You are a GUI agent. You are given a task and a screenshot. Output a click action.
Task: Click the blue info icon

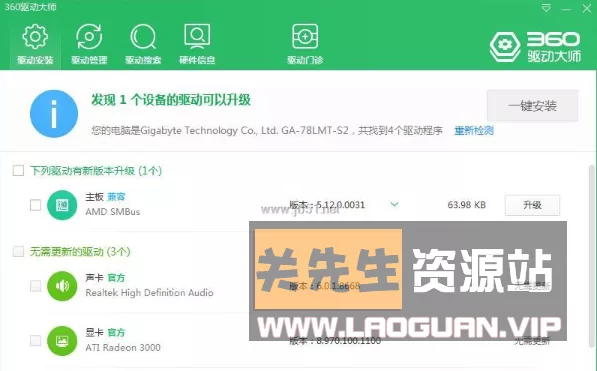click(54, 114)
